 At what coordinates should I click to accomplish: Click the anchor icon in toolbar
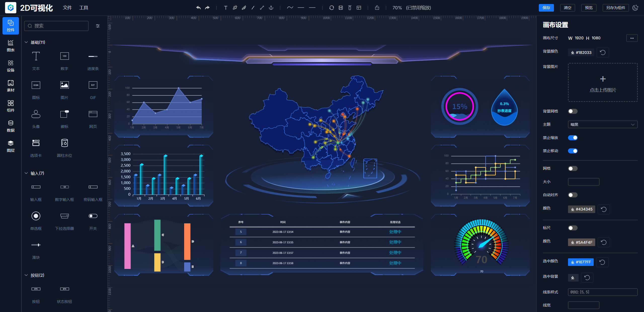pos(271,8)
